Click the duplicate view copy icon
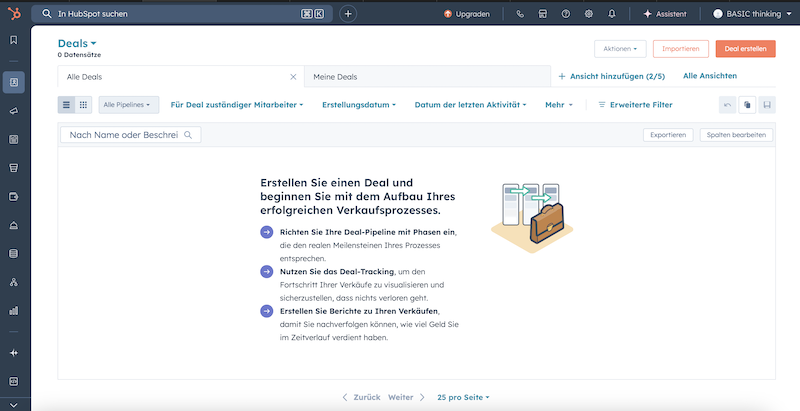Image resolution: width=800 pixels, height=411 pixels. click(x=747, y=105)
